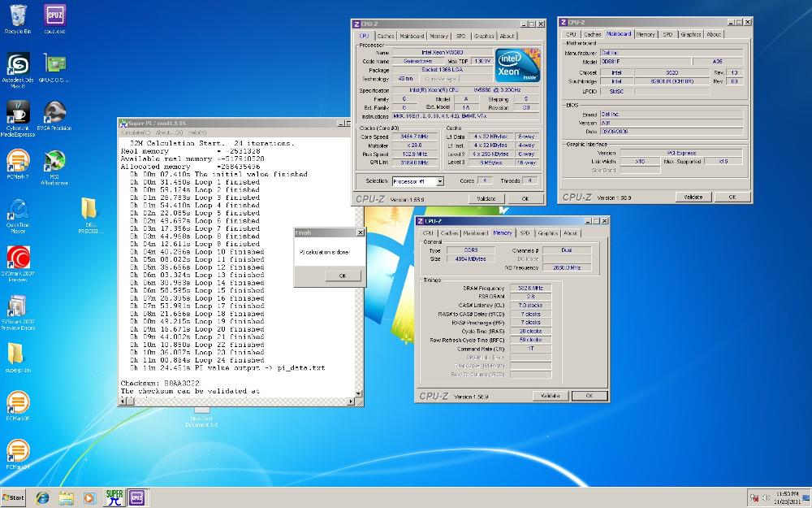This screenshot has width=812, height=508.
Task: Click the Action Center flag tray icon
Action: [x=754, y=498]
